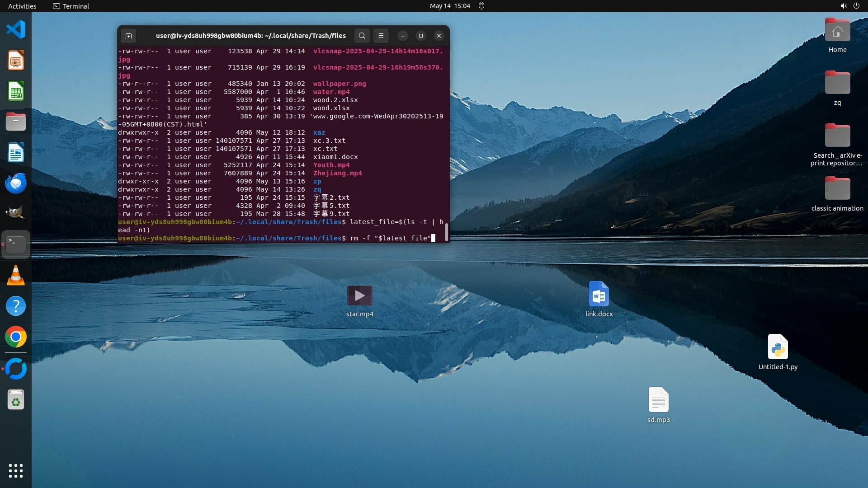
Task: Show Applications grid
Action: point(16,471)
